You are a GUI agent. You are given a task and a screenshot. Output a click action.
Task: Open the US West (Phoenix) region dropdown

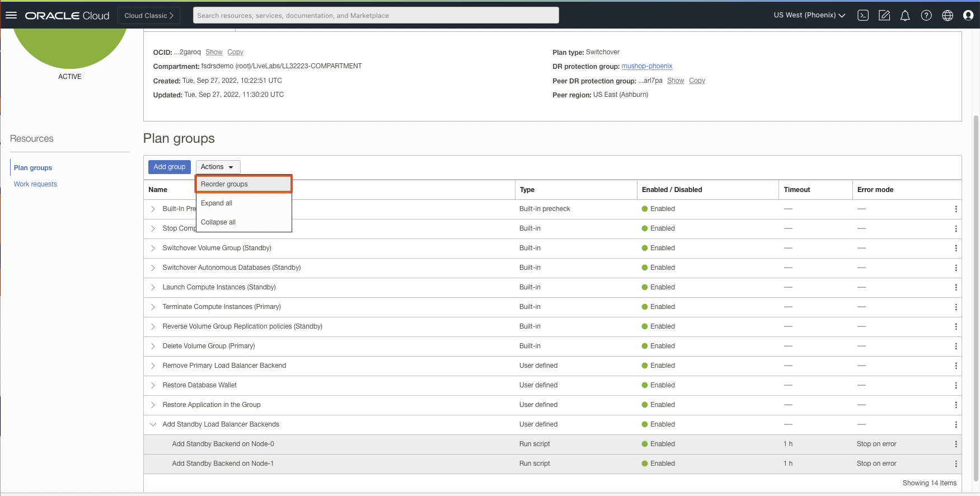point(809,15)
